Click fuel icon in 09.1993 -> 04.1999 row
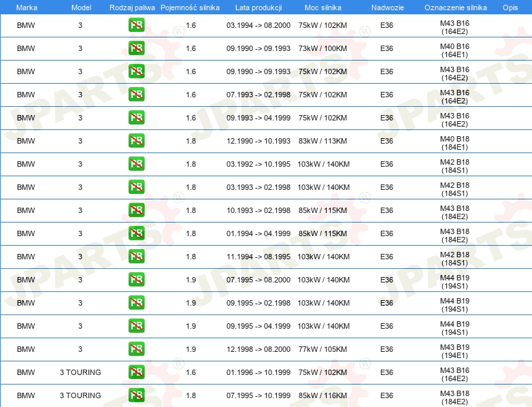The width and height of the screenshot is (532, 407). 136,118
